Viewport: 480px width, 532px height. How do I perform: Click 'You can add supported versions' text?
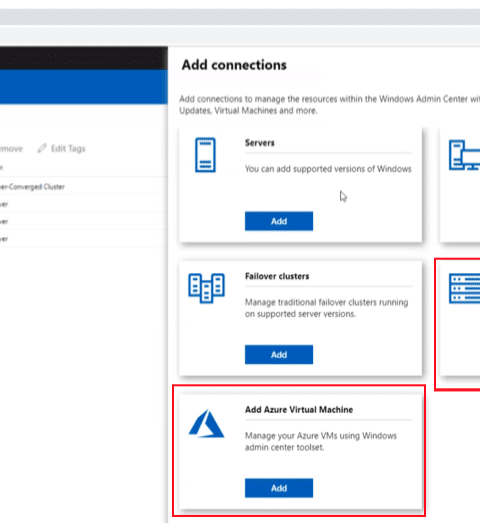[x=328, y=169]
